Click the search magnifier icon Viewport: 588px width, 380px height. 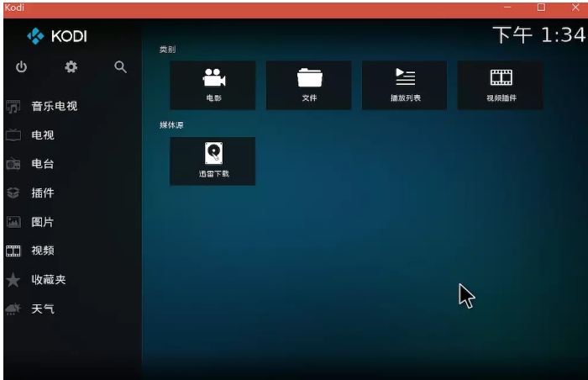[x=121, y=67]
